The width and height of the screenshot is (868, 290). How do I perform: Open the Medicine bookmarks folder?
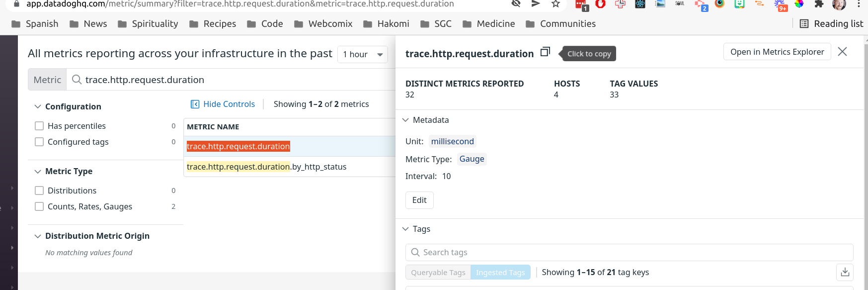488,24
